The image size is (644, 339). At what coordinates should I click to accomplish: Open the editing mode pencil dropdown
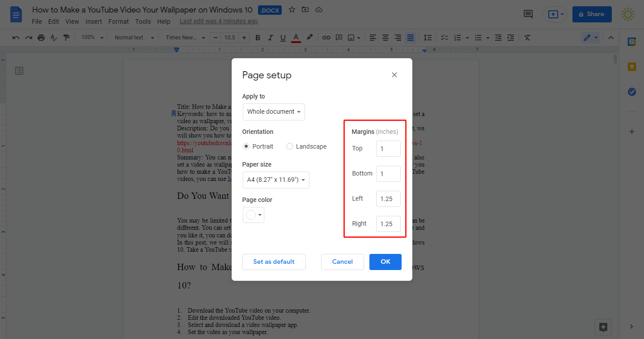[x=591, y=38]
